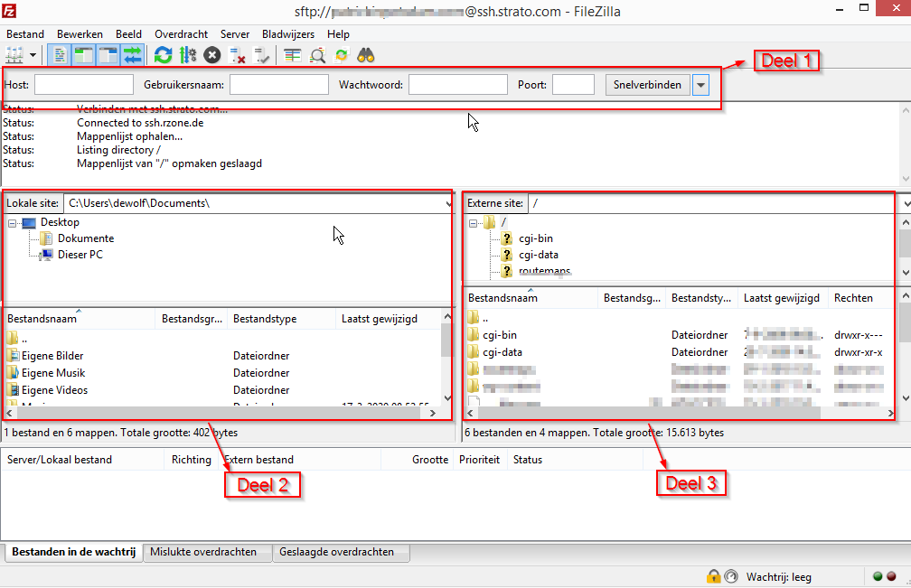Viewport: 911px width, 588px height.
Task: Open the Site Manager
Action: pos(14,55)
